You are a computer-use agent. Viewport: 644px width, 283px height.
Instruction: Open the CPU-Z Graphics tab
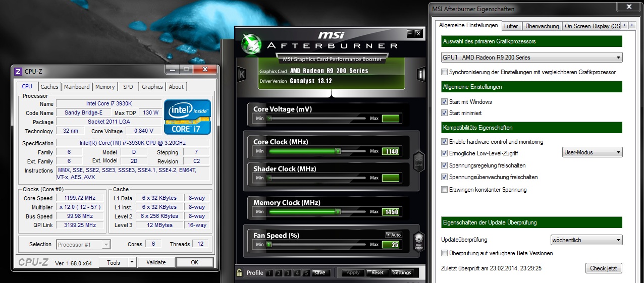coord(152,87)
